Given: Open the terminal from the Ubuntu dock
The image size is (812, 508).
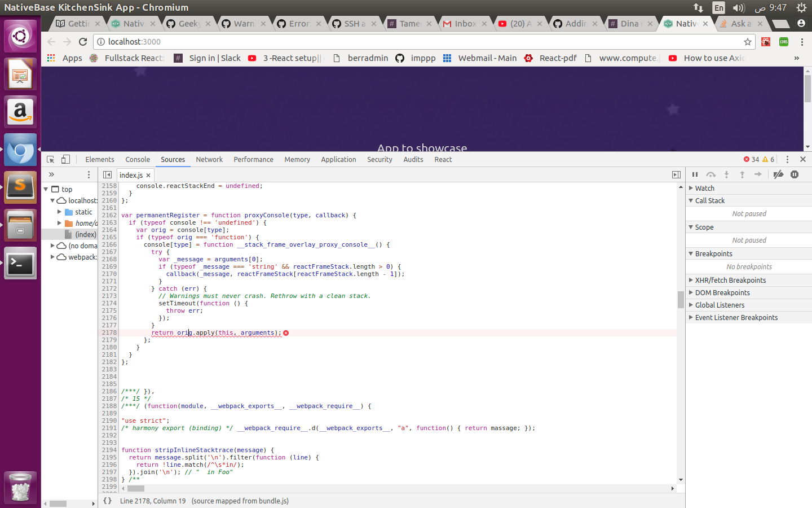Looking at the screenshot, I should coord(20,264).
